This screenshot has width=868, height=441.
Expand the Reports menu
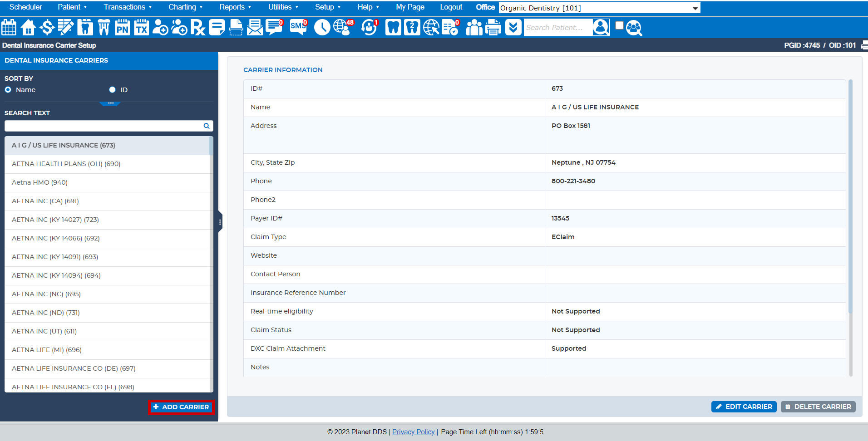(x=235, y=7)
